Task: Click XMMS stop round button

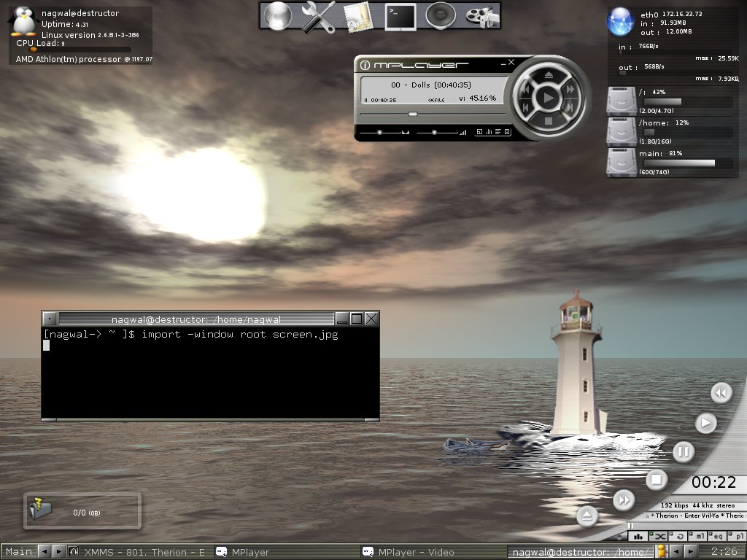Action: pos(656,480)
